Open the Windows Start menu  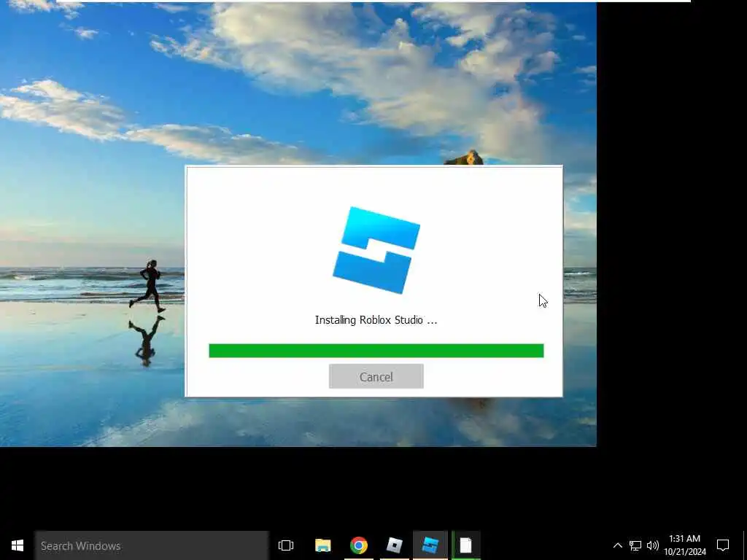(18, 545)
